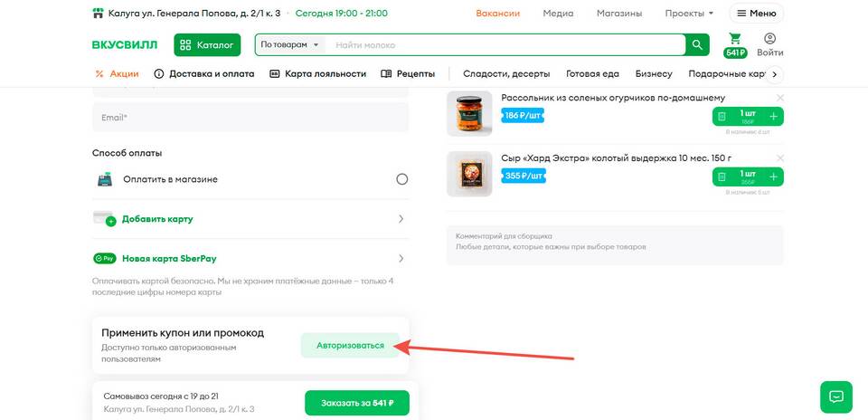Open the Добавить карту chevron
Image resolution: width=868 pixels, height=420 pixels.
[401, 219]
